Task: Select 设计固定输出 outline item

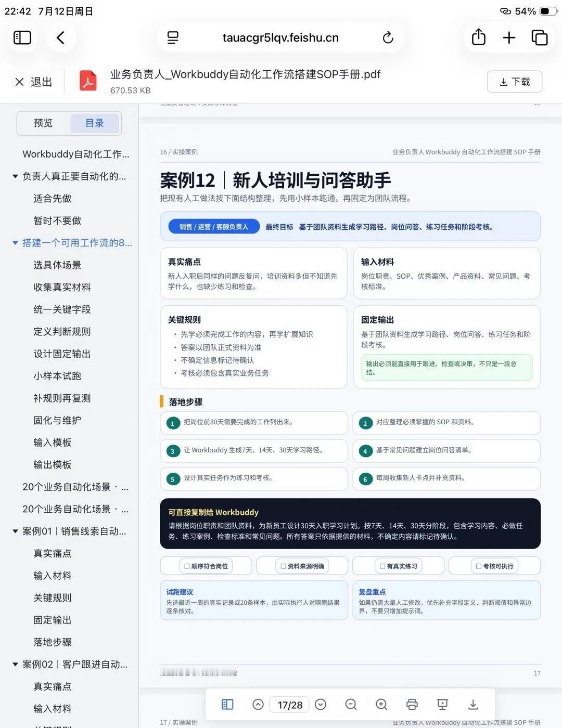Action: (x=62, y=354)
